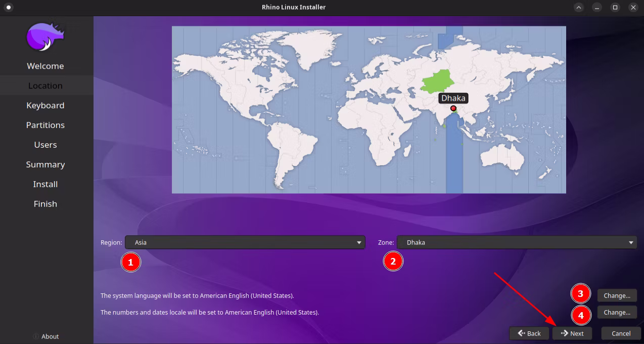Viewport: 644px width, 344px height.
Task: Click the red numbered marker 3
Action: [581, 294]
